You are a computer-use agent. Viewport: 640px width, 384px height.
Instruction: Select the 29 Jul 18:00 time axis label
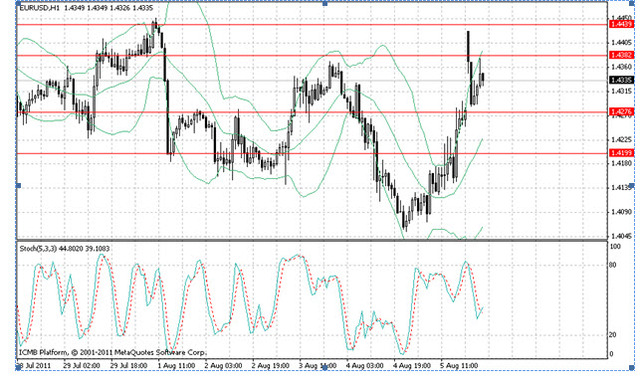(129, 365)
